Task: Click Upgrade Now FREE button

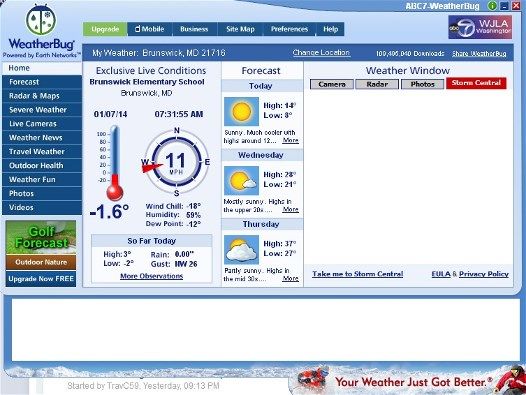Action: 41,279
